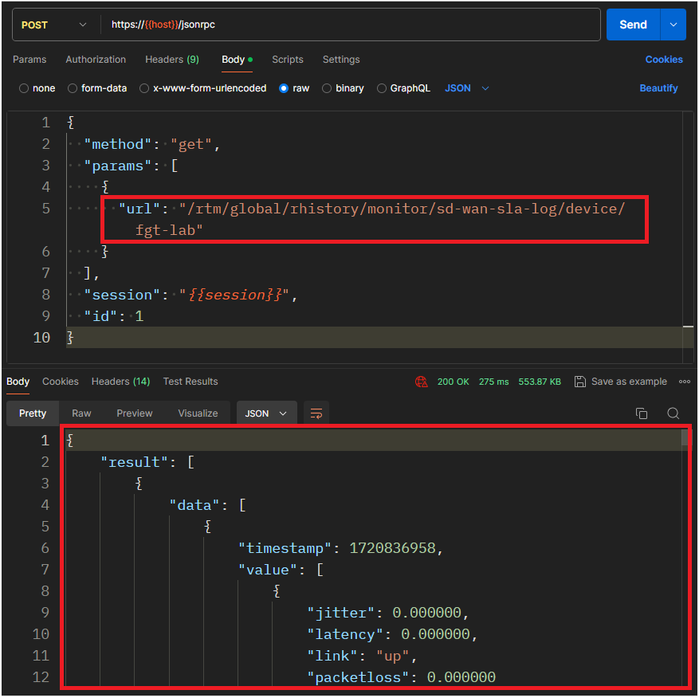Image resolution: width=699 pixels, height=697 pixels.
Task: Click the Beautify link
Action: (658, 88)
